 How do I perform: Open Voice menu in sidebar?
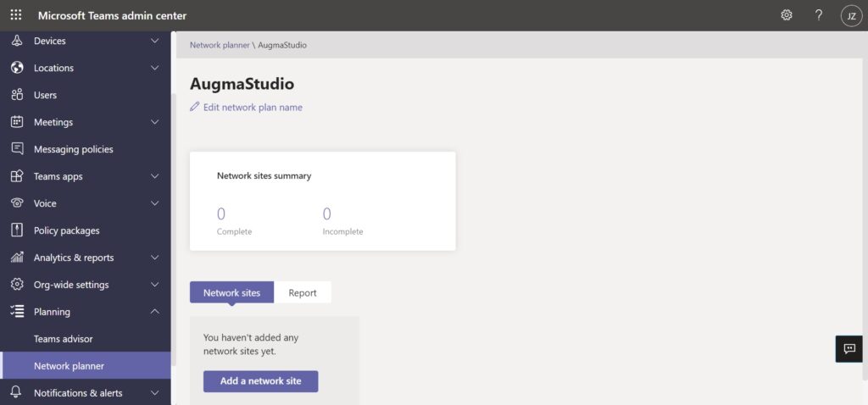(x=45, y=203)
